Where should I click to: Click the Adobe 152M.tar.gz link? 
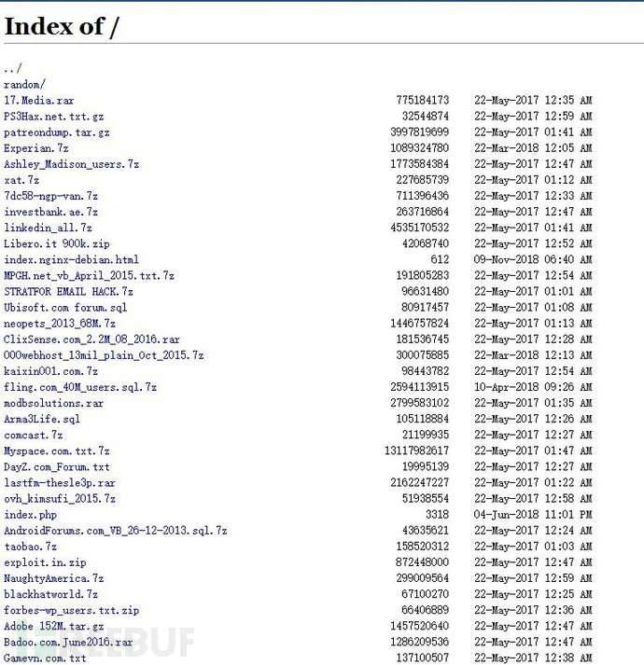coord(54,627)
